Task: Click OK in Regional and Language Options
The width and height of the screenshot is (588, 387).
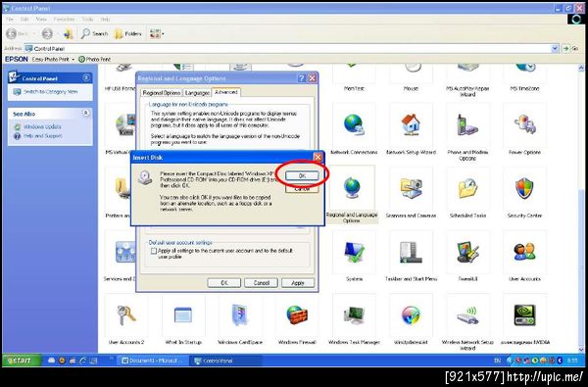Action: point(223,283)
